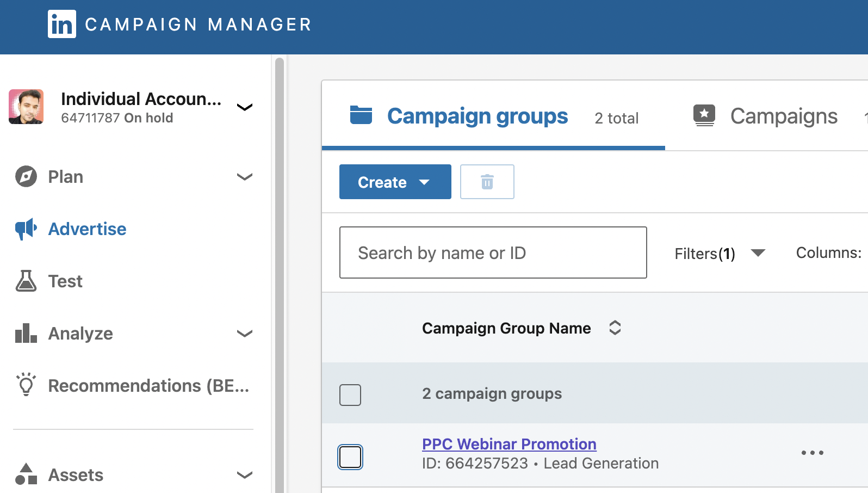
Task: Expand the Individual Account switcher
Action: pos(245,107)
